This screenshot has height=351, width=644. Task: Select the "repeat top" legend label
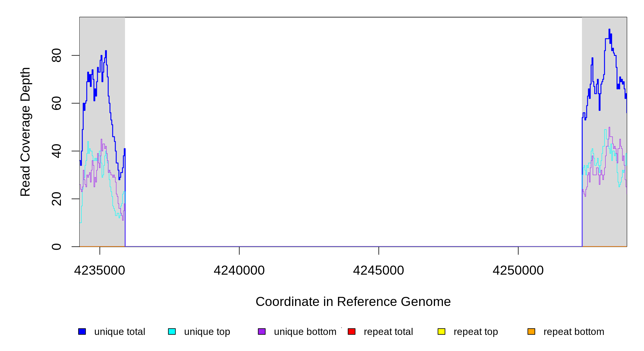[x=476, y=332]
